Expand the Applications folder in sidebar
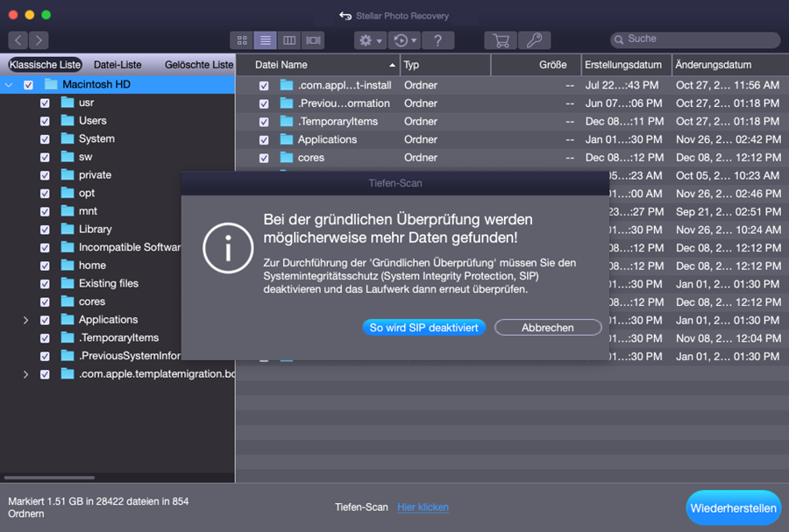 [25, 320]
